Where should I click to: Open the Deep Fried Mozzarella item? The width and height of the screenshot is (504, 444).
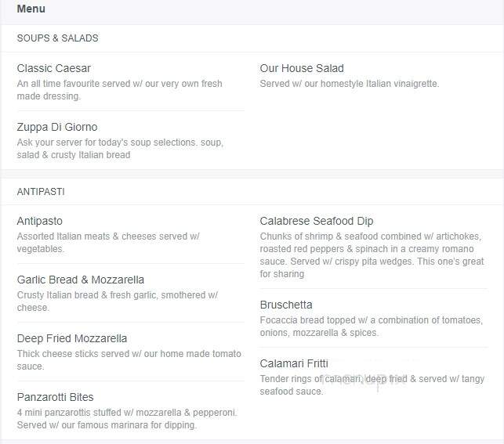tap(72, 339)
